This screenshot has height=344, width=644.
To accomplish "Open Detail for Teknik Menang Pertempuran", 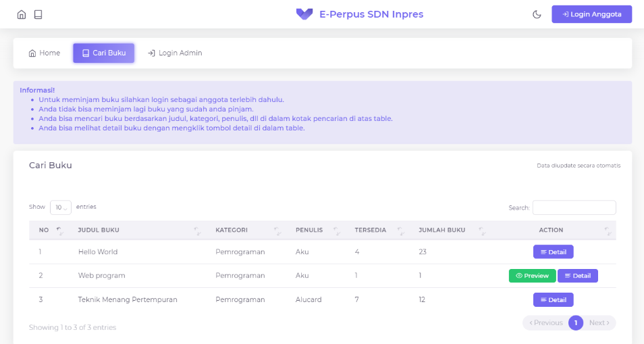I will [x=553, y=299].
